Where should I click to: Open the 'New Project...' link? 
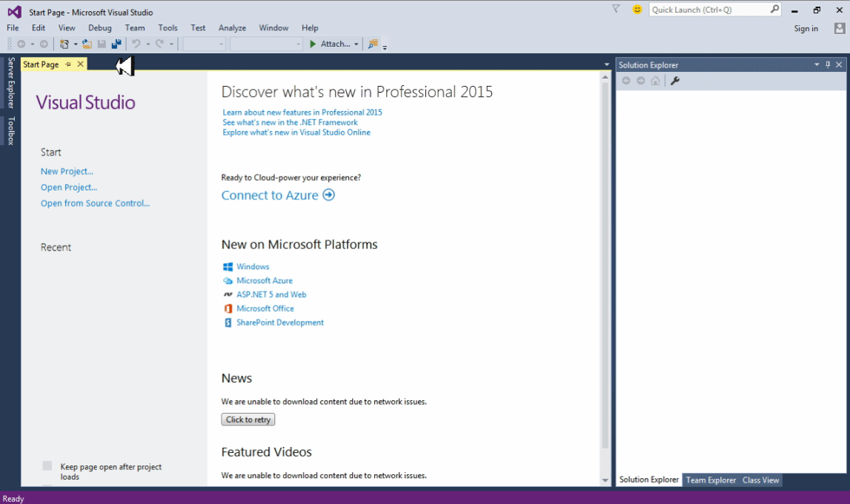[x=67, y=171]
